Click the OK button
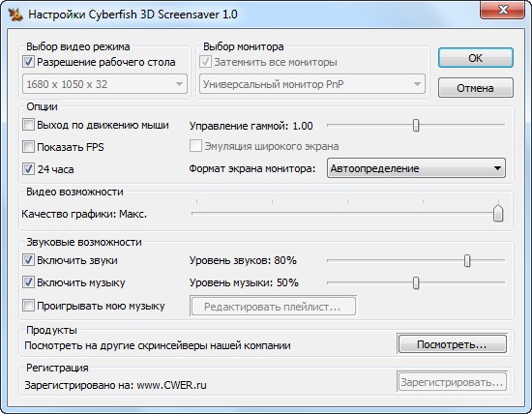Screen dimensions: 532x414 (x=475, y=58)
